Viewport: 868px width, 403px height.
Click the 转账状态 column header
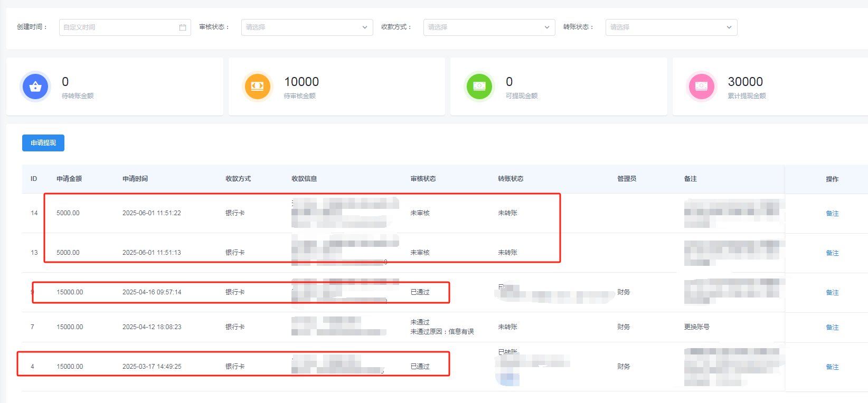511,179
